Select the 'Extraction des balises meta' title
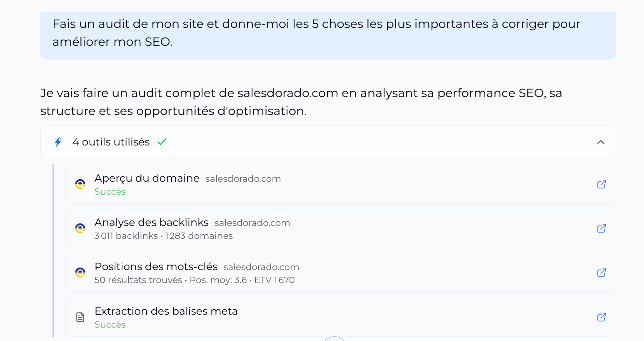The image size is (644, 341). tap(166, 311)
